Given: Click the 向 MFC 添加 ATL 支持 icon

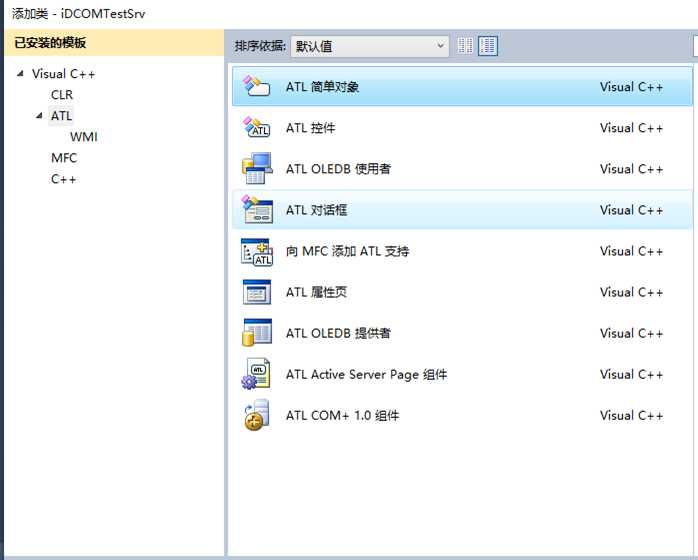Looking at the screenshot, I should click(257, 251).
